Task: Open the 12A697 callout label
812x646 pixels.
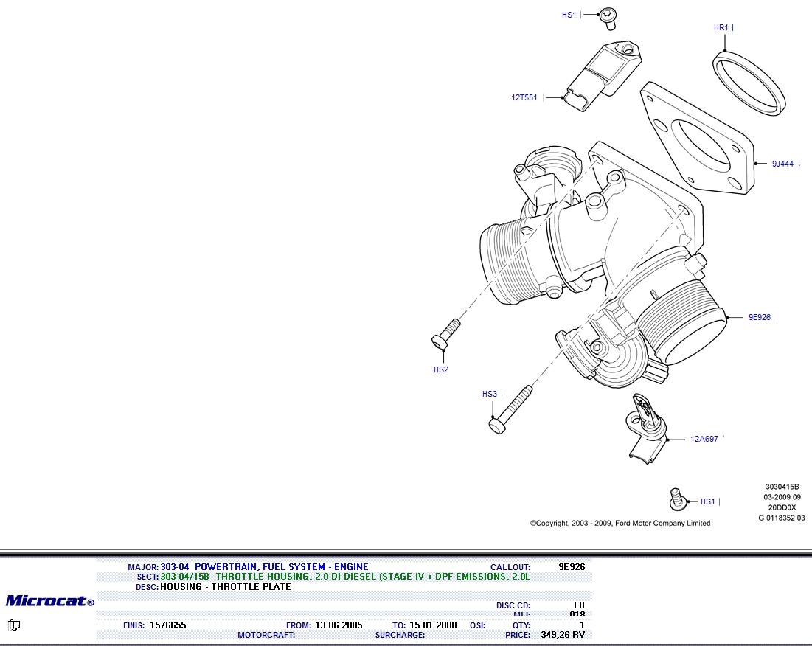Action: click(704, 440)
